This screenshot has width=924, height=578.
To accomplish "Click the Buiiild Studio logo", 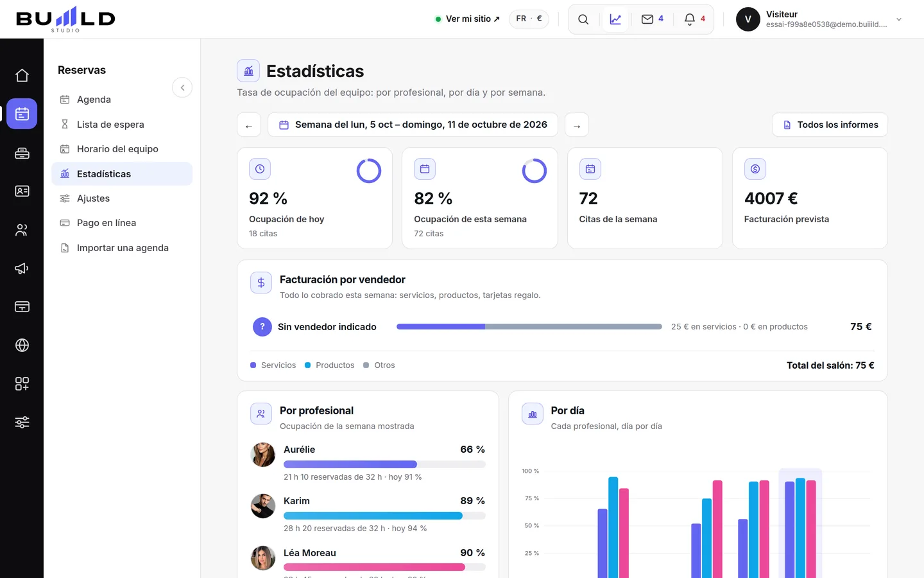I will coord(65,19).
